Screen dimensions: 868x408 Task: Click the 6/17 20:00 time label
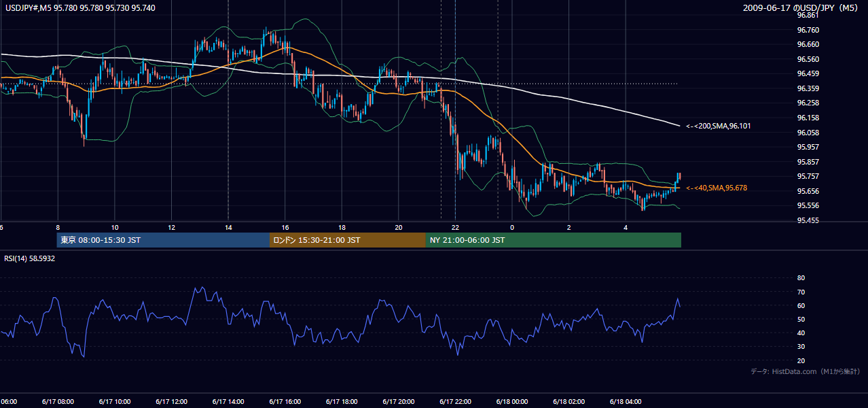click(x=398, y=402)
